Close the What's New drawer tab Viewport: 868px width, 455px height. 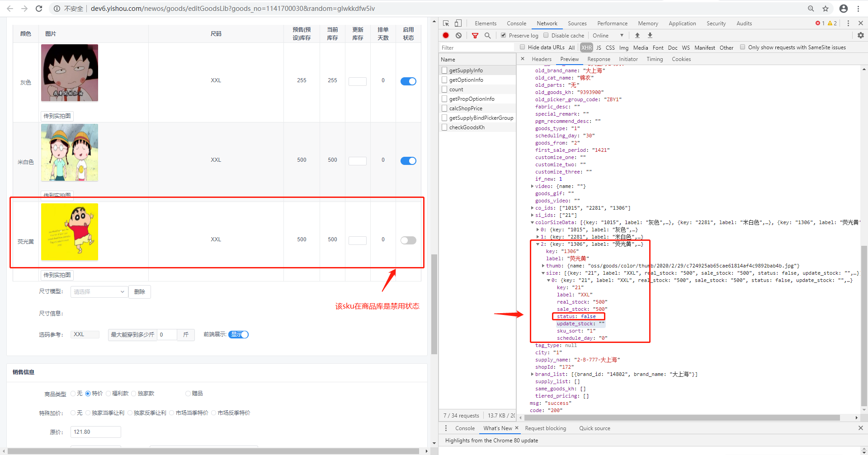point(517,428)
